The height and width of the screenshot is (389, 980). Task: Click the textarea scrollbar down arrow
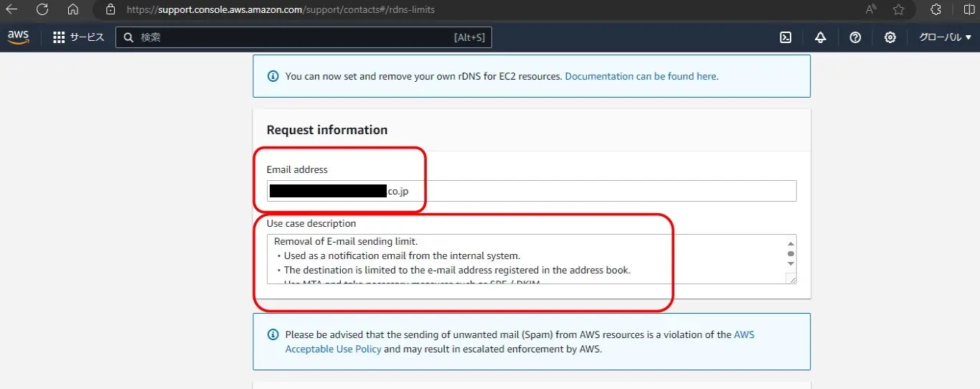pos(791,264)
